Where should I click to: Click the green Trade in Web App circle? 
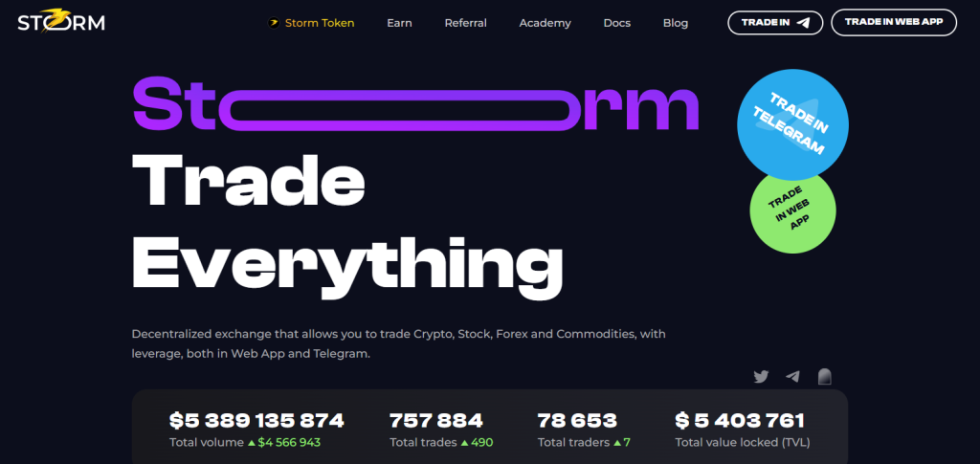[792, 210]
